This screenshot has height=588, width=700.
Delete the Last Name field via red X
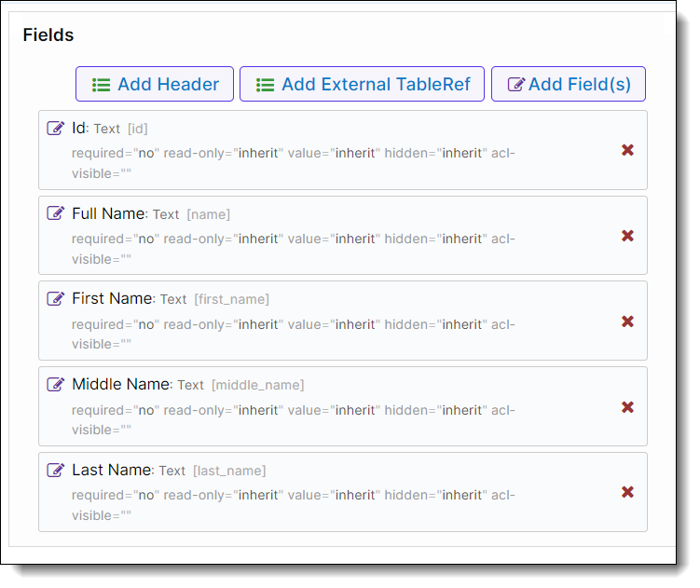pos(627,492)
